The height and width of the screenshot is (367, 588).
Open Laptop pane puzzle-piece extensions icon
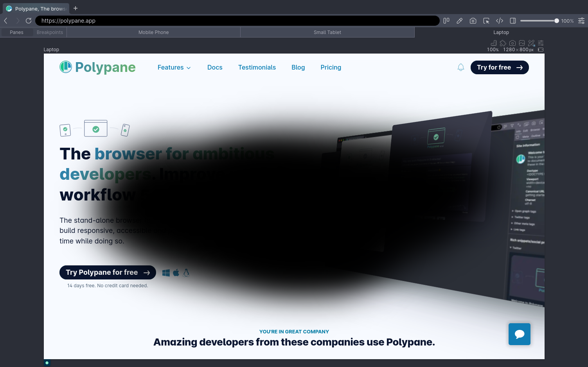[503, 43]
